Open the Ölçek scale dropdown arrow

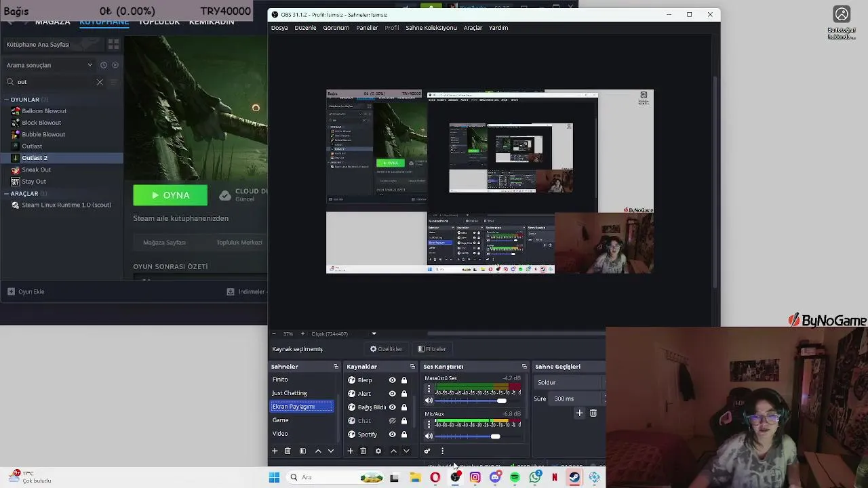374,333
